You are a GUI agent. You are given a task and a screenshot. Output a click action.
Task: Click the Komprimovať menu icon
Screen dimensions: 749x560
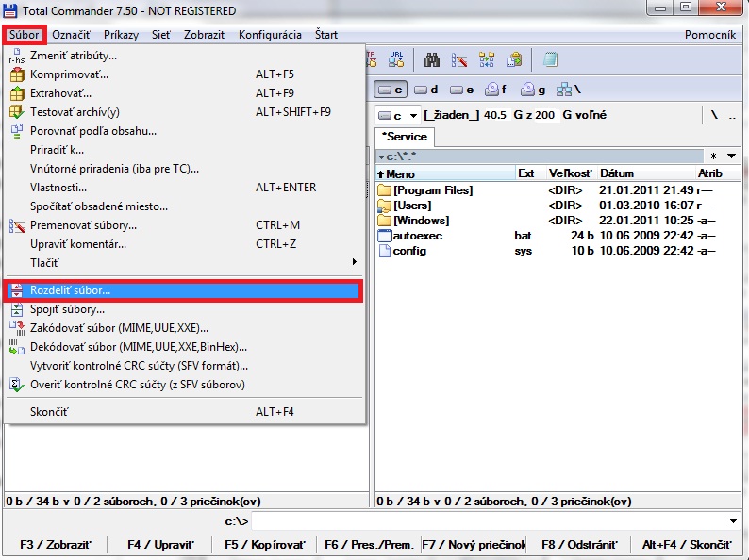point(17,74)
